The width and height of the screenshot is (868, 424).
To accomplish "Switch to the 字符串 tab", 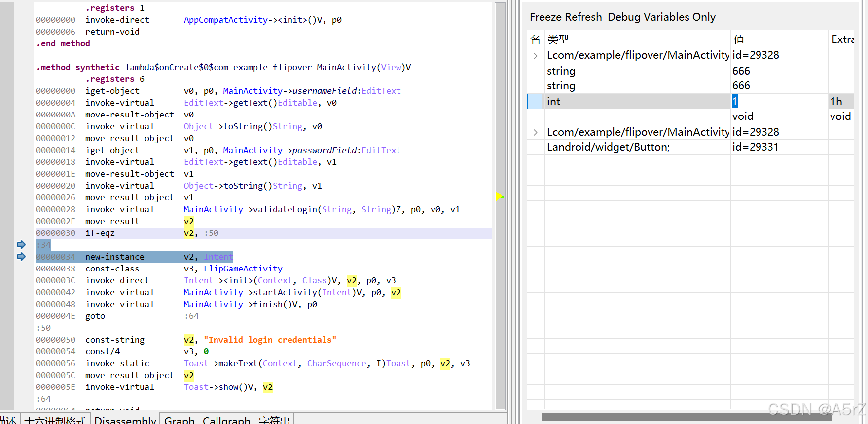I will point(274,420).
